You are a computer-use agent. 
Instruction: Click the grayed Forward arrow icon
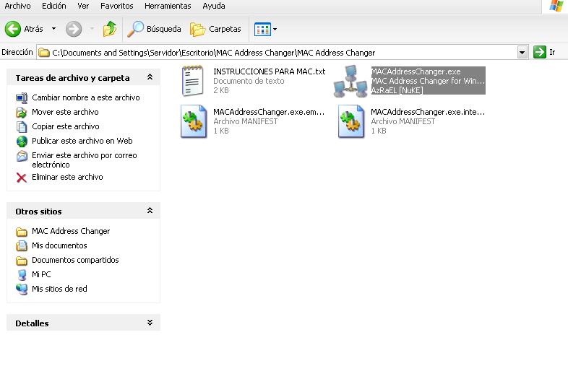pyautogui.click(x=74, y=29)
